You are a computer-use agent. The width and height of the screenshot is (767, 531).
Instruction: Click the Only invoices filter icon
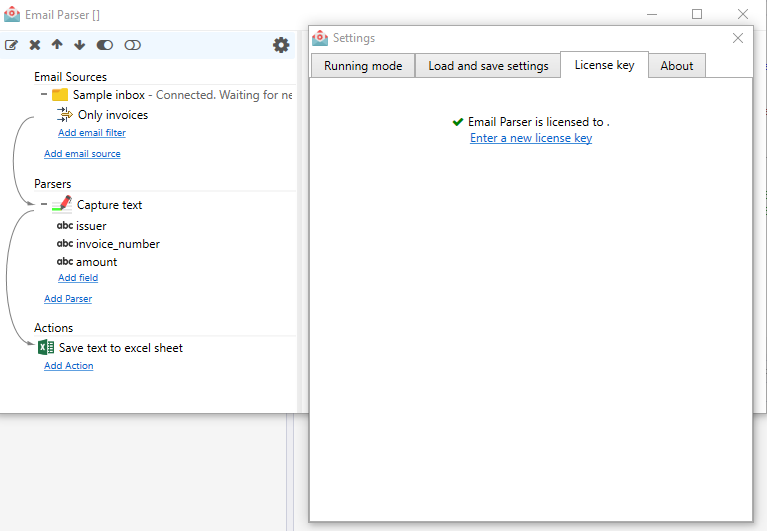coord(66,115)
